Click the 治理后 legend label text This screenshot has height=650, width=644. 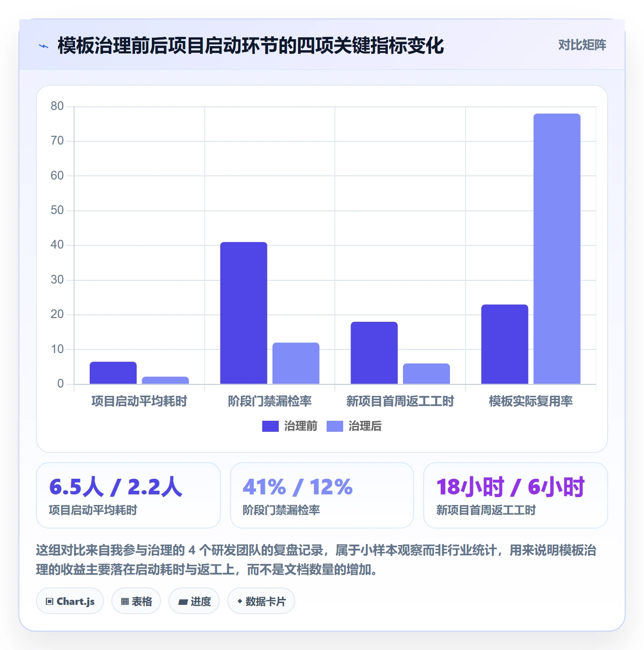pos(365,426)
